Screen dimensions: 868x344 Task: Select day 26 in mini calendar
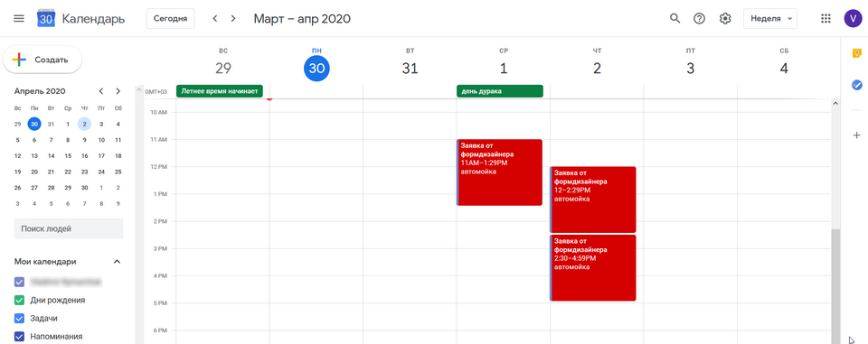click(18, 188)
